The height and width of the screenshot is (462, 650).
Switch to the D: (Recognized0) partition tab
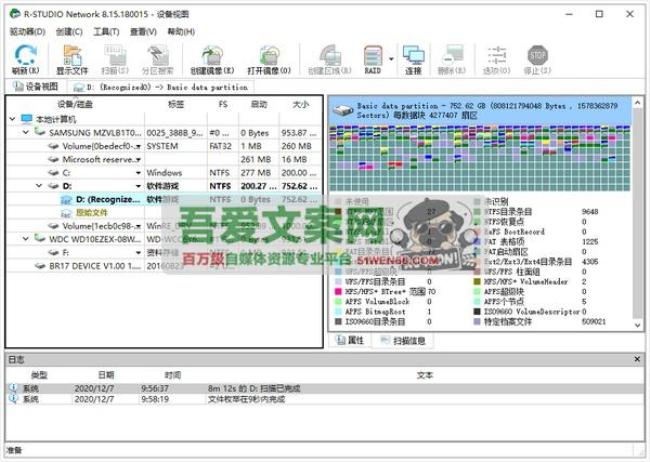click(161, 87)
